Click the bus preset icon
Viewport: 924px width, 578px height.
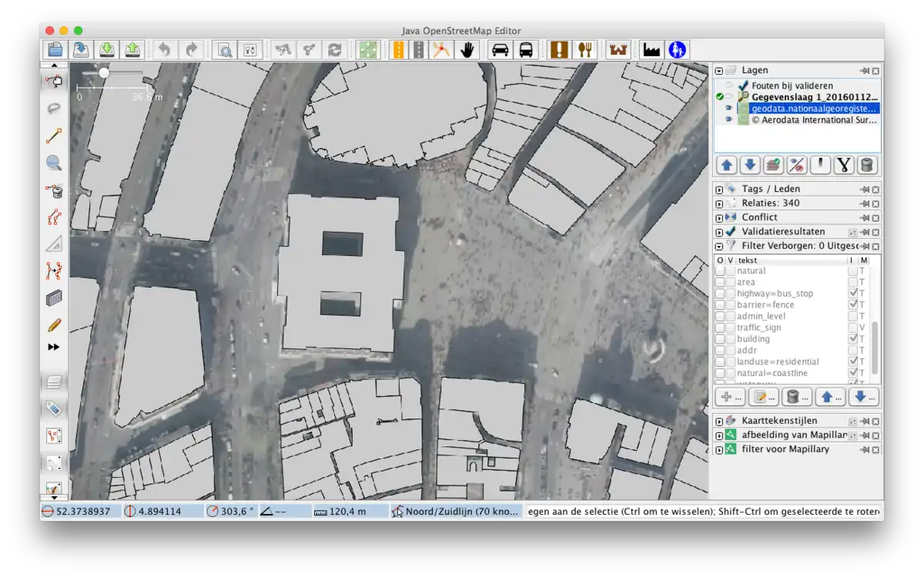pyautogui.click(x=526, y=50)
